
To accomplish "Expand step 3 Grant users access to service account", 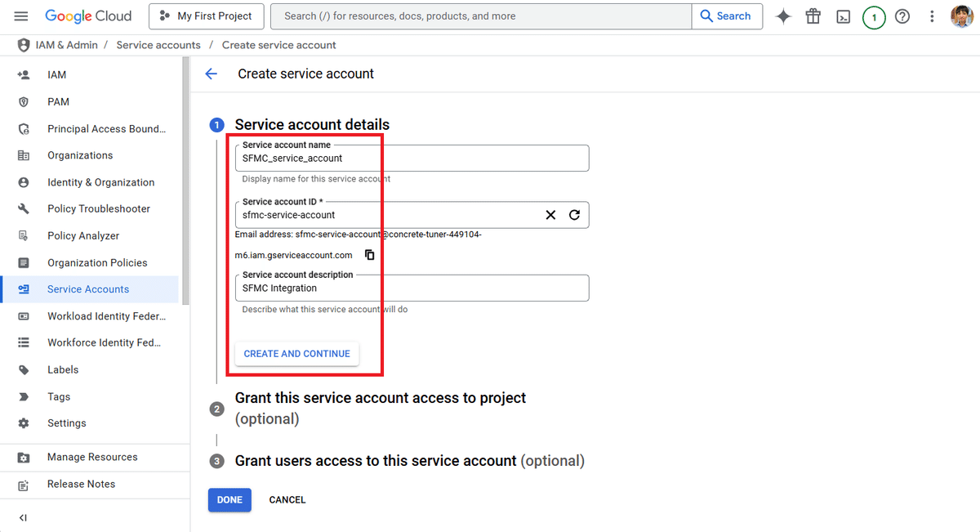I will [x=409, y=461].
